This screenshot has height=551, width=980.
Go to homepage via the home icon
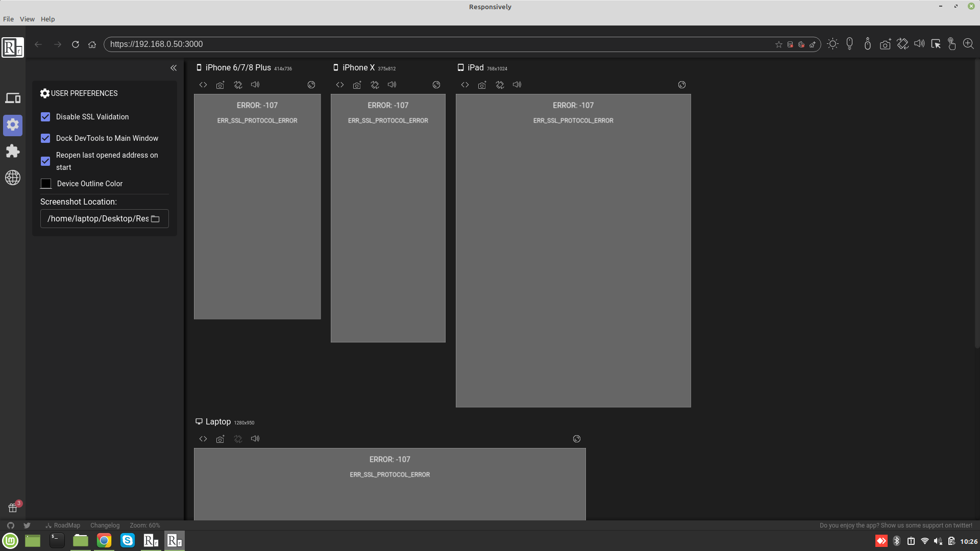(92, 44)
